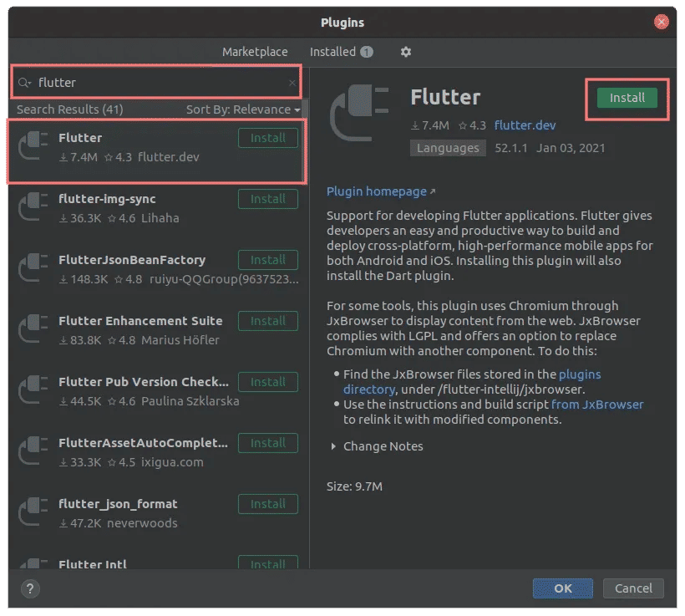Click the Languages category tag
This screenshot has height=616, width=685.
point(448,148)
